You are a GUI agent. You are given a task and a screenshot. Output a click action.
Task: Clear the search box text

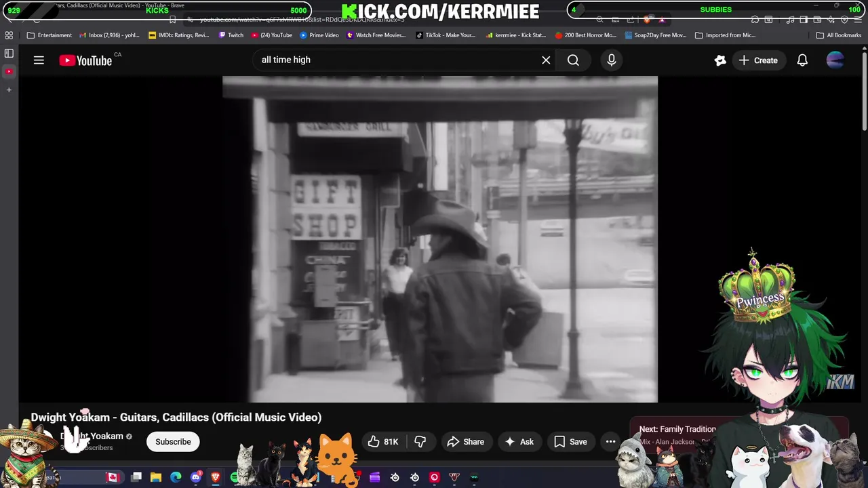(x=546, y=60)
